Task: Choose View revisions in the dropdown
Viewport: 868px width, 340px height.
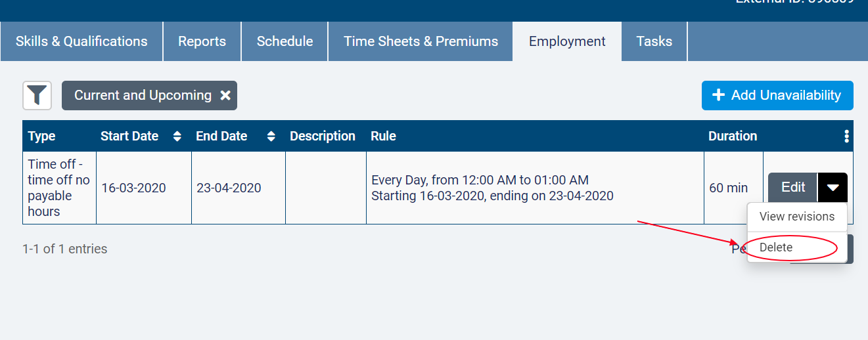Action: [x=796, y=217]
